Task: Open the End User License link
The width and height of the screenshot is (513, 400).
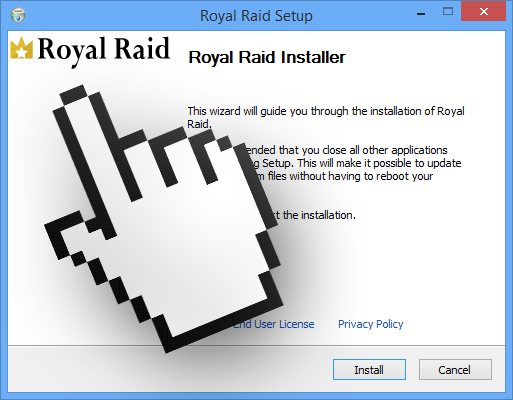Action: [273, 324]
